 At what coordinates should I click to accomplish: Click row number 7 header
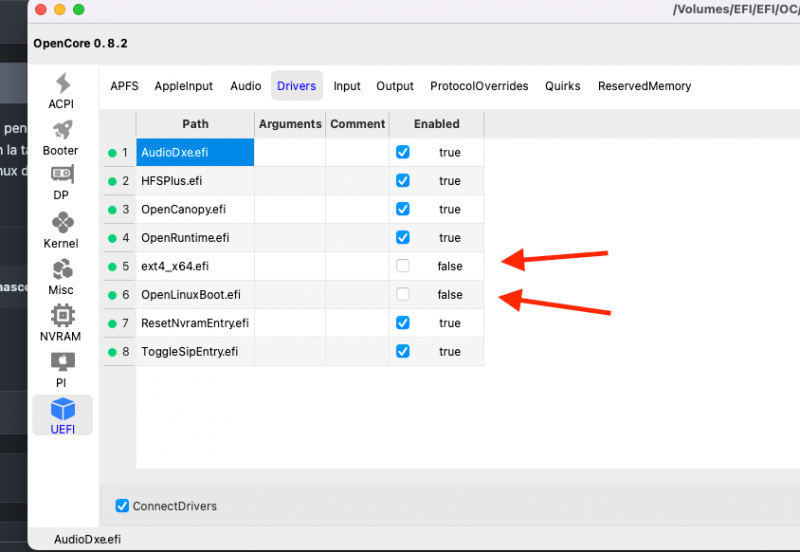[119, 323]
